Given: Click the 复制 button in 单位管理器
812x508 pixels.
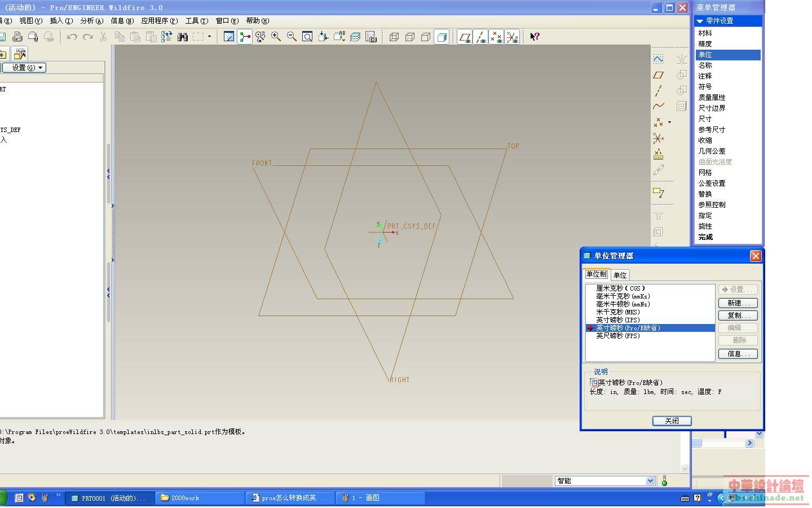Looking at the screenshot, I should pyautogui.click(x=738, y=316).
